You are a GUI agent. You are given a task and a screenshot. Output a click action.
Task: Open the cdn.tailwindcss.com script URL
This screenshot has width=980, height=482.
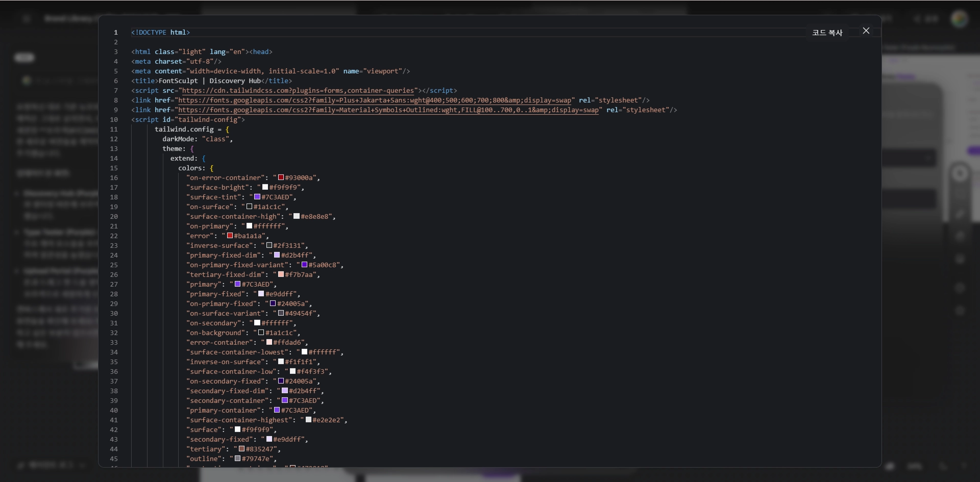coord(298,91)
